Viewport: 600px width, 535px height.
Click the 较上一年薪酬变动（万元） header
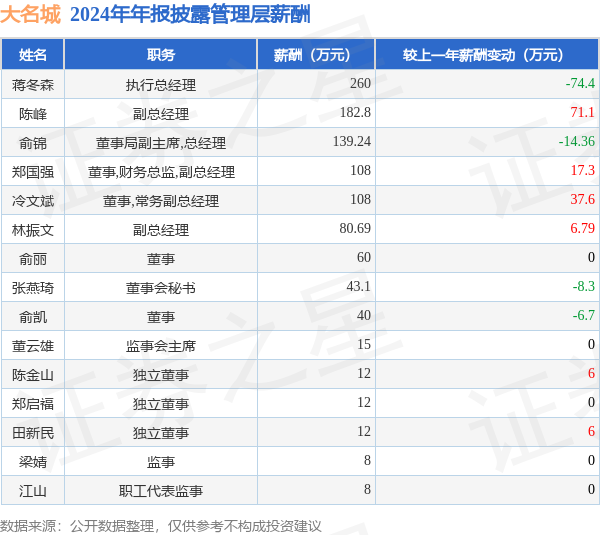(487, 55)
